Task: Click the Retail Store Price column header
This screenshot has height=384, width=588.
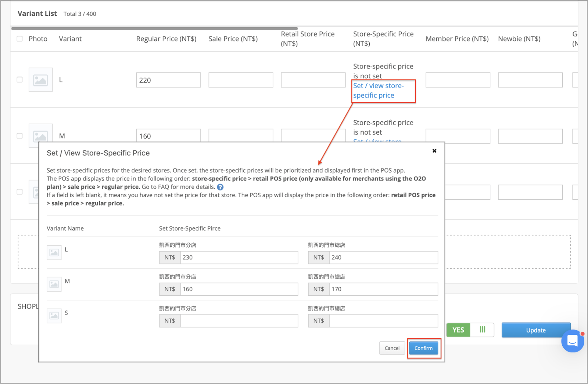Action: point(308,39)
